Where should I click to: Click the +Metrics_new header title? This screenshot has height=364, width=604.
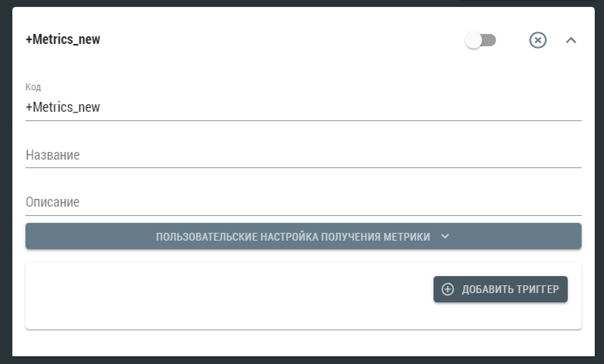click(63, 39)
